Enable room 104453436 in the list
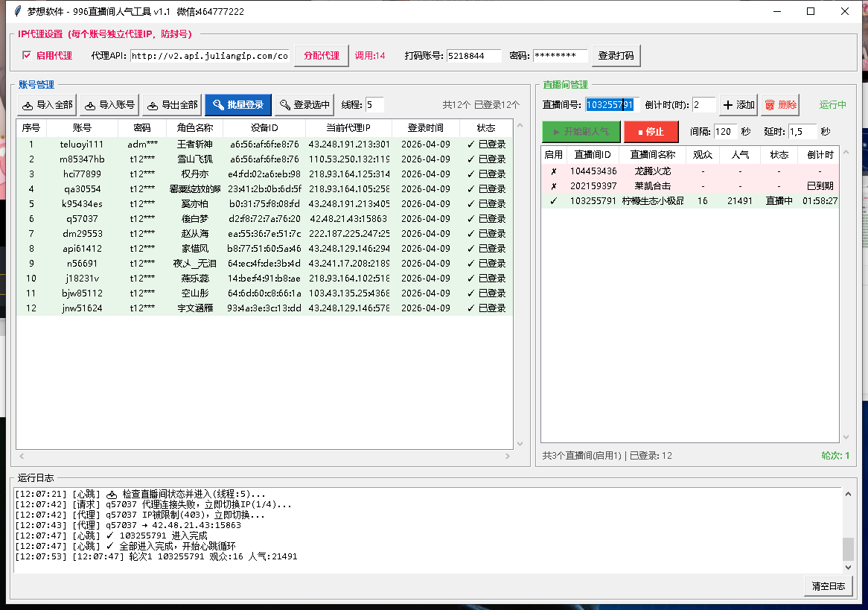The image size is (868, 610). tap(554, 173)
